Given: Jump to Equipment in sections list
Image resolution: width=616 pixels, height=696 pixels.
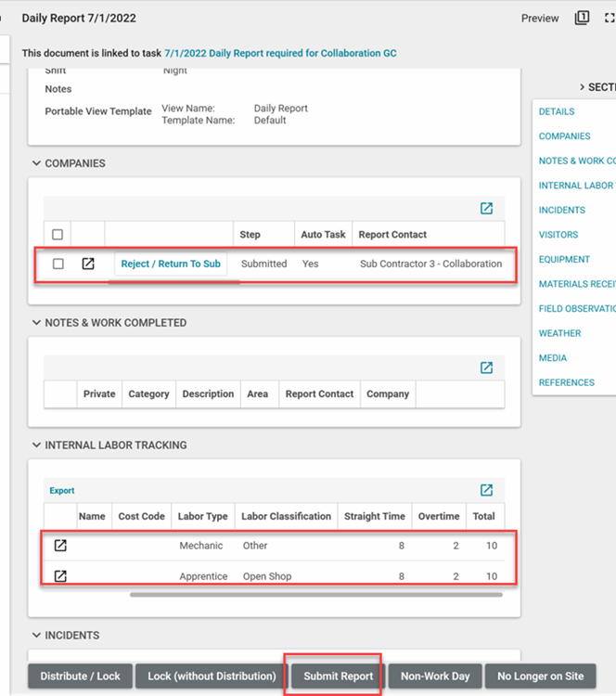Looking at the screenshot, I should point(563,259).
